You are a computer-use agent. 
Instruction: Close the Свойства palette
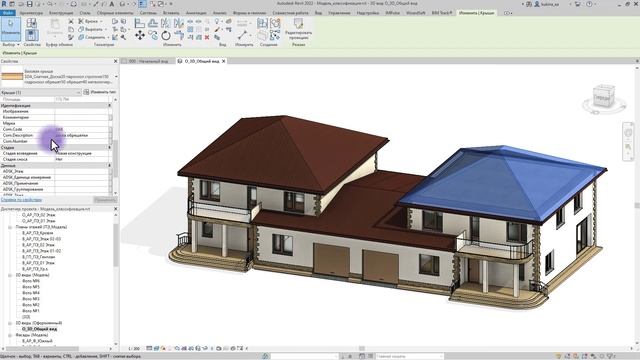[x=116, y=61]
